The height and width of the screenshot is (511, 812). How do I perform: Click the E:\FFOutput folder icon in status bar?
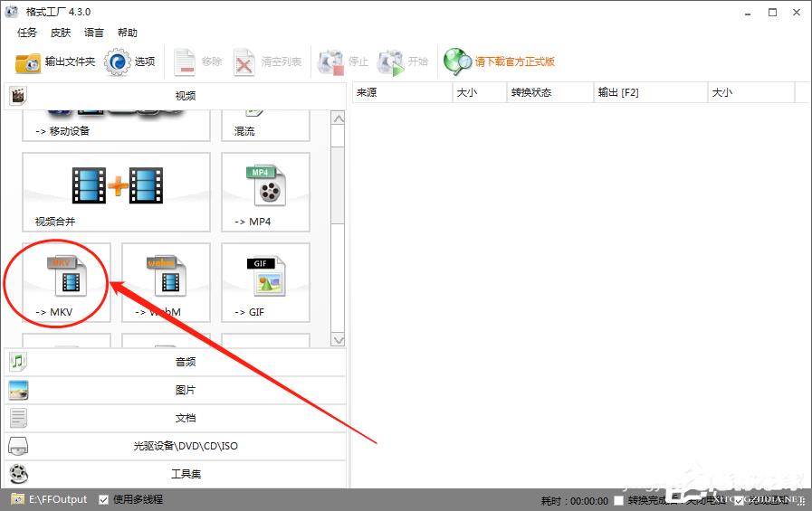(17, 499)
